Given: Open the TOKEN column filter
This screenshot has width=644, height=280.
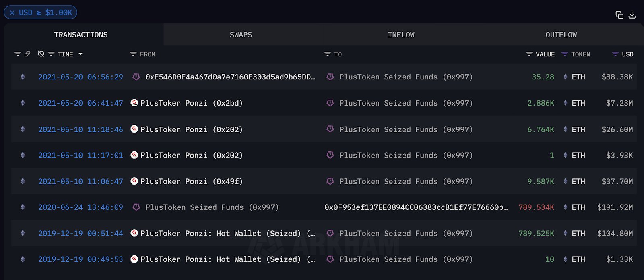Looking at the screenshot, I should click(565, 54).
